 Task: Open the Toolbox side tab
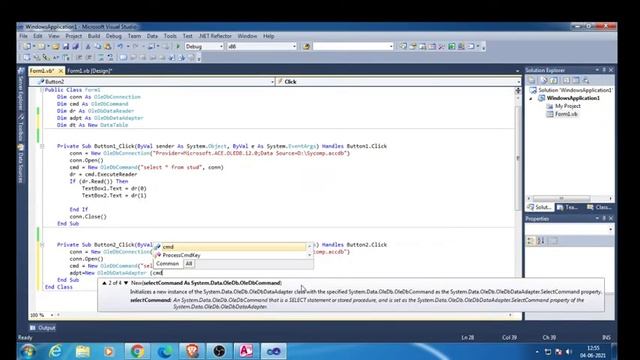(x=20, y=127)
